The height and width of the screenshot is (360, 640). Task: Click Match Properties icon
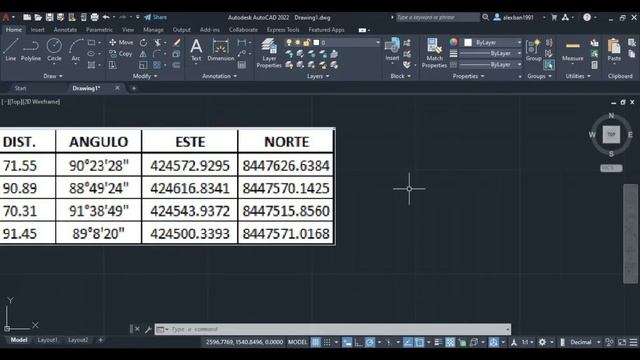click(x=434, y=53)
